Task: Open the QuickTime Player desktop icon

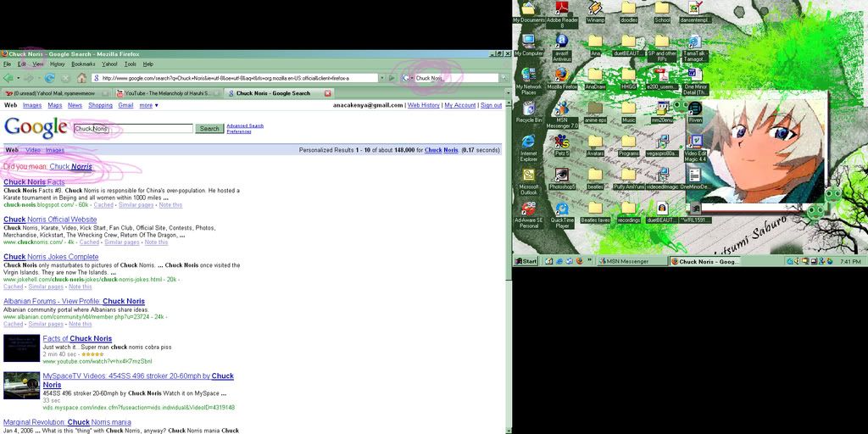Action: (x=561, y=211)
